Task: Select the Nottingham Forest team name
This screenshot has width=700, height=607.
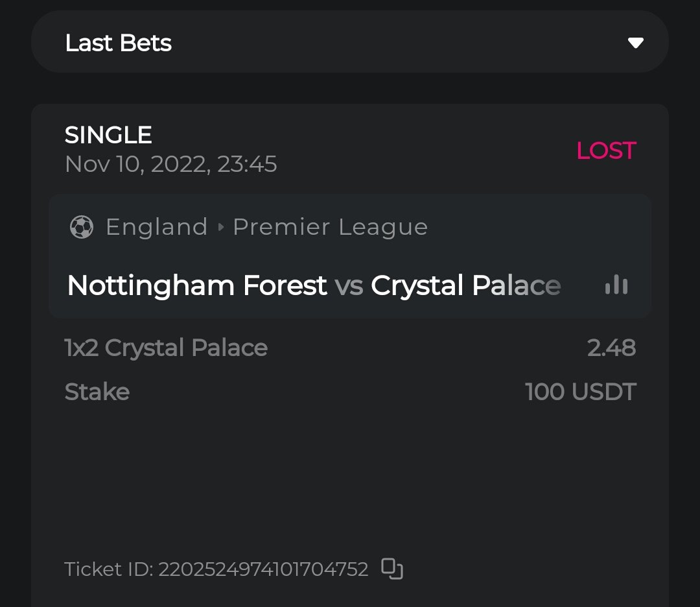Action: click(x=197, y=286)
